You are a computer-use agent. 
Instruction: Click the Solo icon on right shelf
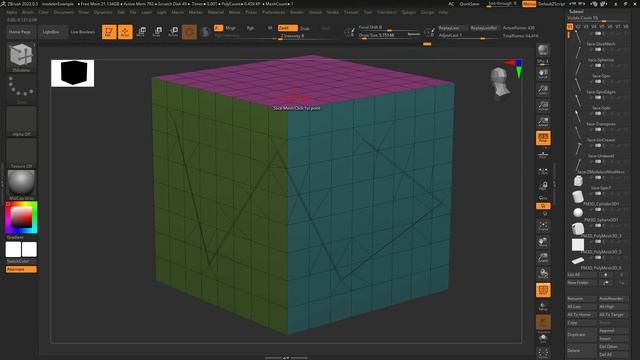tap(543, 338)
